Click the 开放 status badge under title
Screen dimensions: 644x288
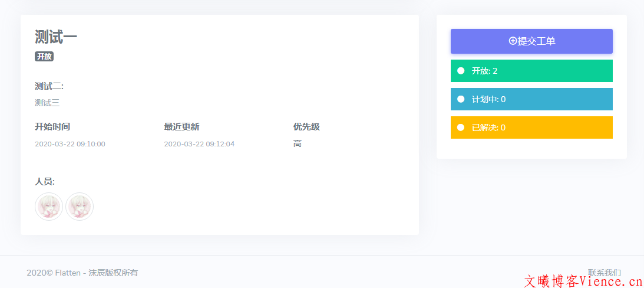(44, 57)
